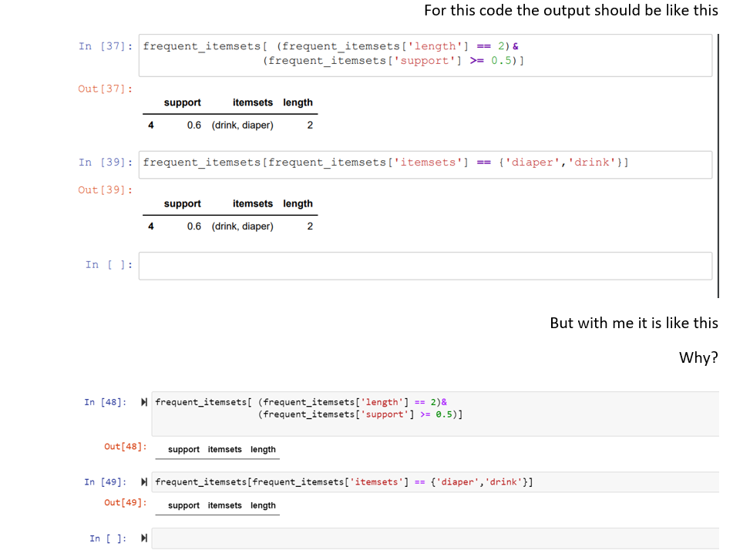Click the length value 2 in Out[37]

(310, 126)
